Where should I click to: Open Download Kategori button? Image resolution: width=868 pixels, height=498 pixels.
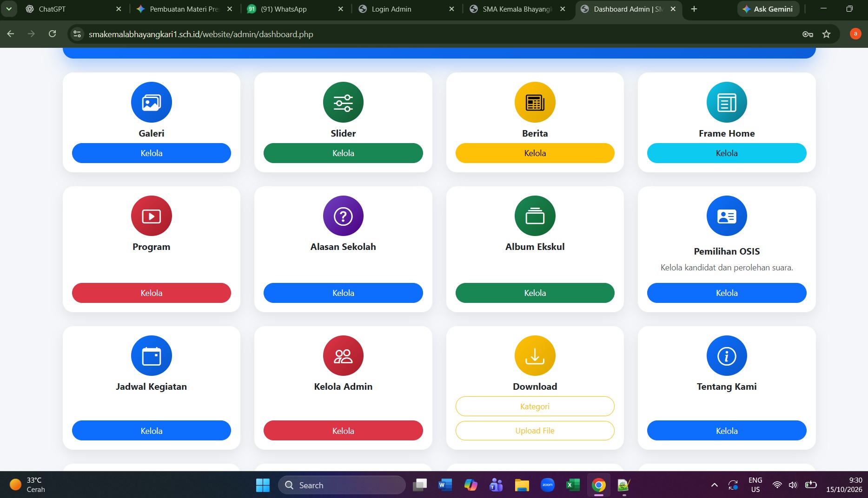click(x=535, y=406)
